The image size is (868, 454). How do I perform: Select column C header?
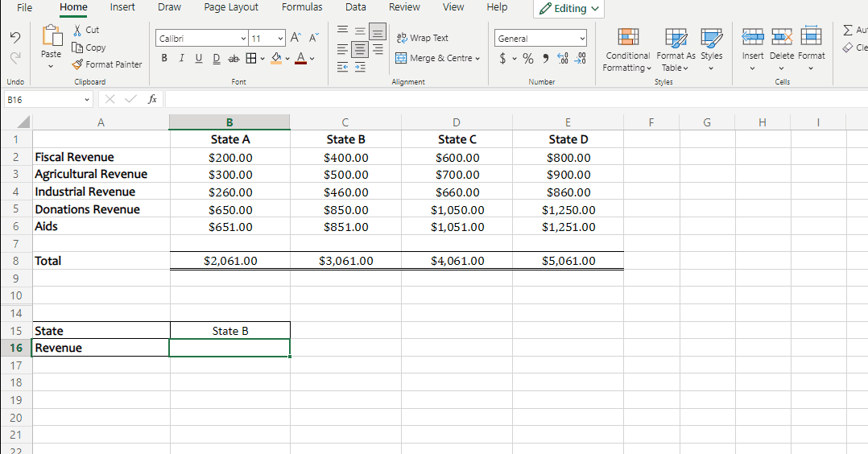(x=345, y=122)
